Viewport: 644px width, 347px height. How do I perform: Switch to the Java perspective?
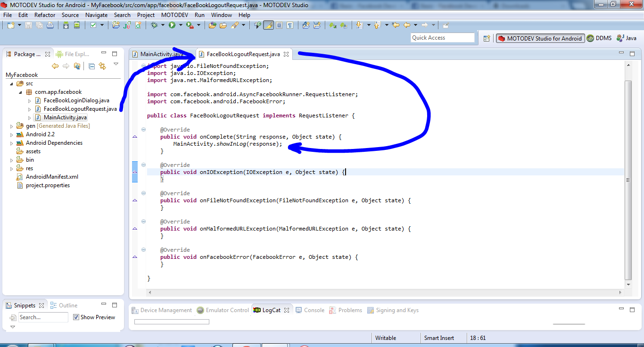627,38
